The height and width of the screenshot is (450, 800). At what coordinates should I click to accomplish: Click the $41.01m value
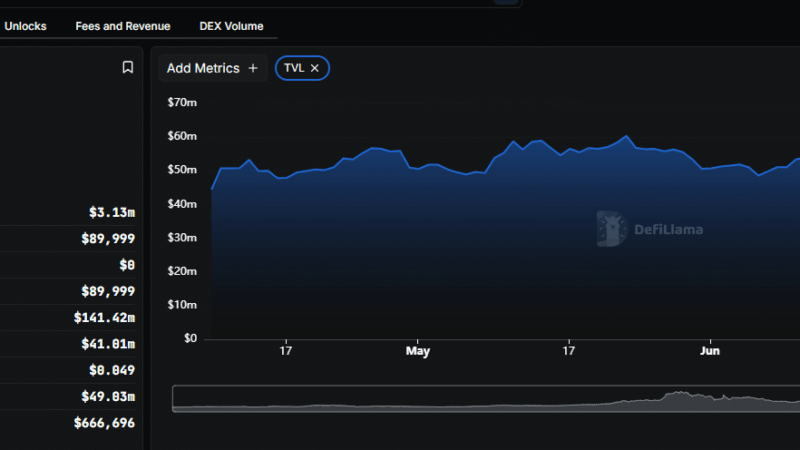click(x=108, y=344)
